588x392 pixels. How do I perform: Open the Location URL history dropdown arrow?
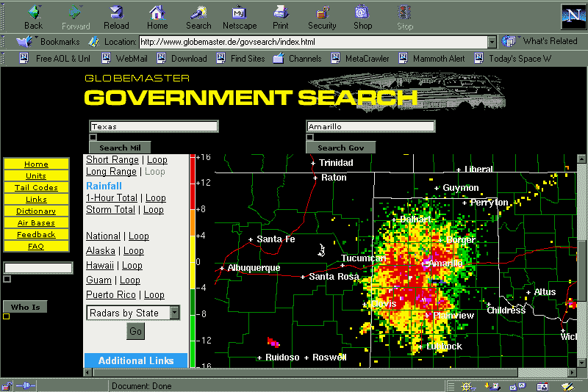(492, 42)
